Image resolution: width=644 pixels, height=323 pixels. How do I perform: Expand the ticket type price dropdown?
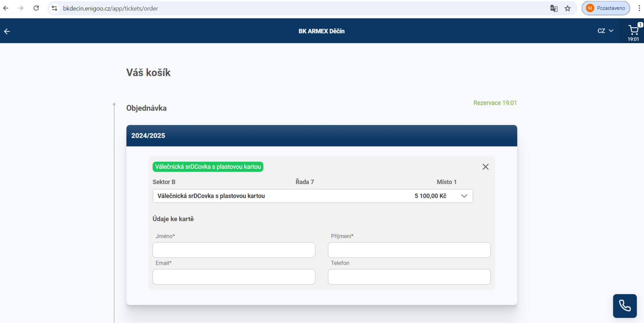pyautogui.click(x=312, y=196)
